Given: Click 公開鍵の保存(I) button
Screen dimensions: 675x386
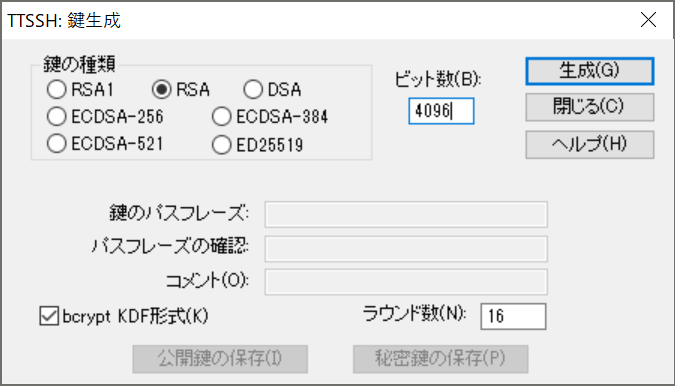Looking at the screenshot, I should (220, 359).
